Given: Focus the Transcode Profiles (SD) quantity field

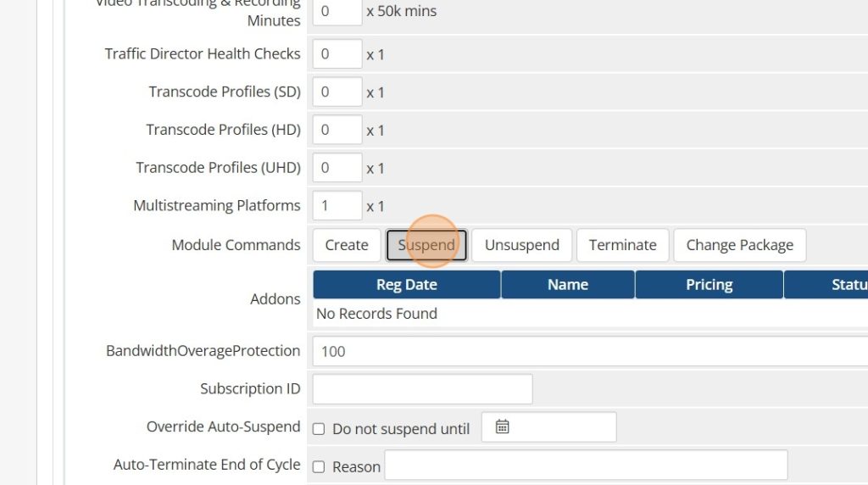Looking at the screenshot, I should 337,92.
